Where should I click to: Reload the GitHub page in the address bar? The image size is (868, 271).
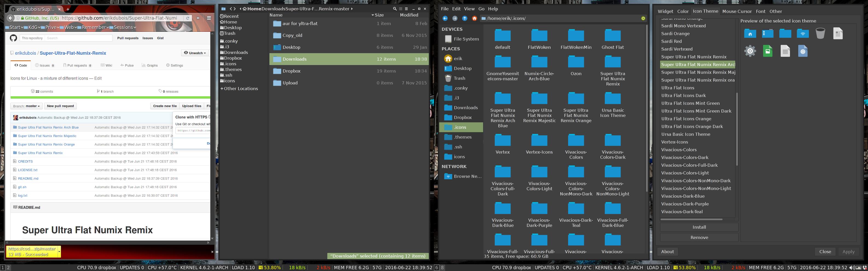(188, 18)
